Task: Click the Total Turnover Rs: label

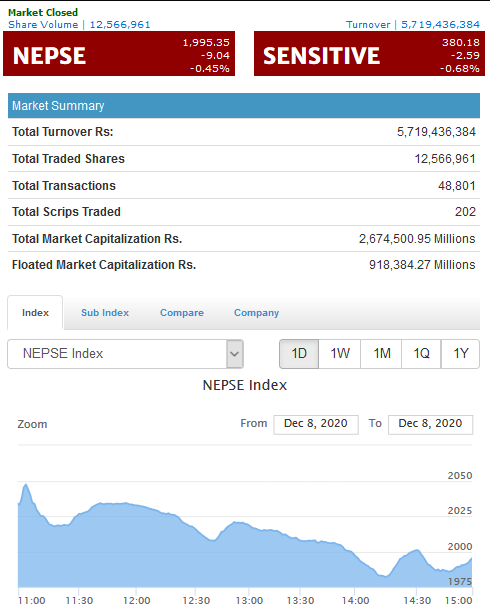Action: [x=63, y=132]
